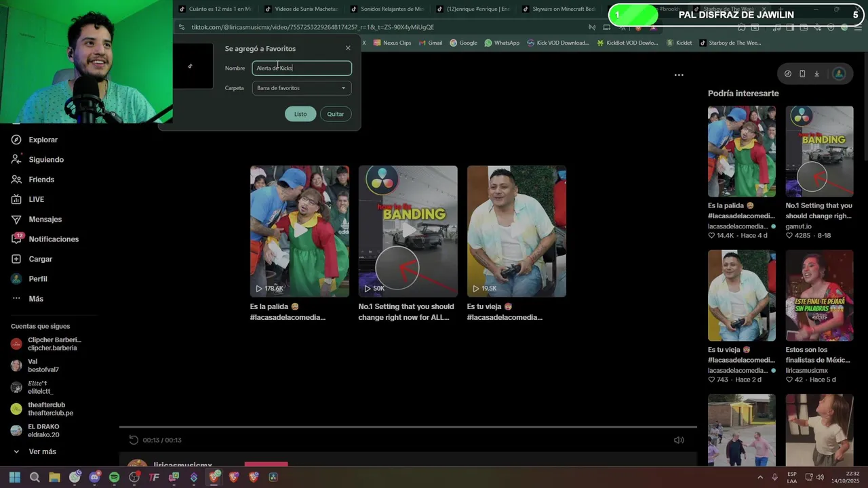Open Windows taskbar search

click(x=35, y=477)
